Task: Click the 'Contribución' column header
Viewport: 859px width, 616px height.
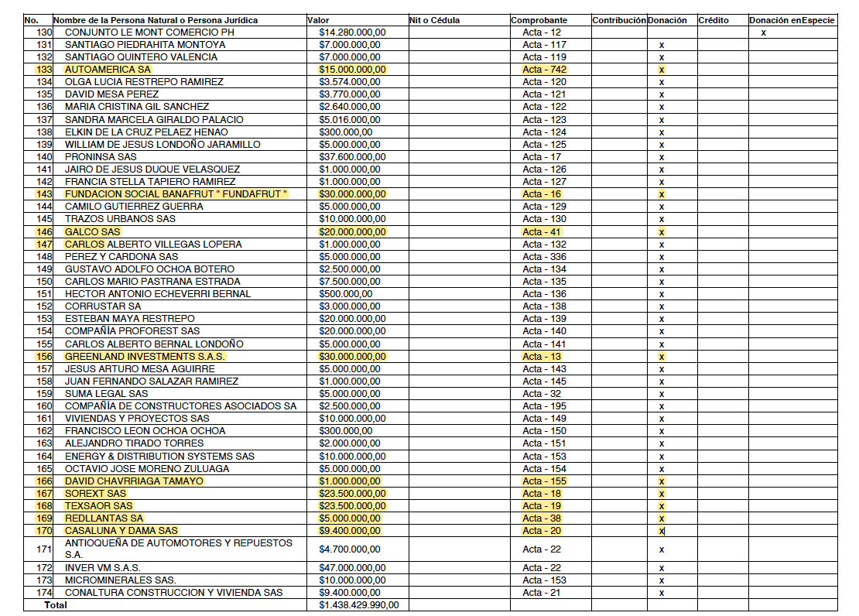Action: (x=619, y=20)
